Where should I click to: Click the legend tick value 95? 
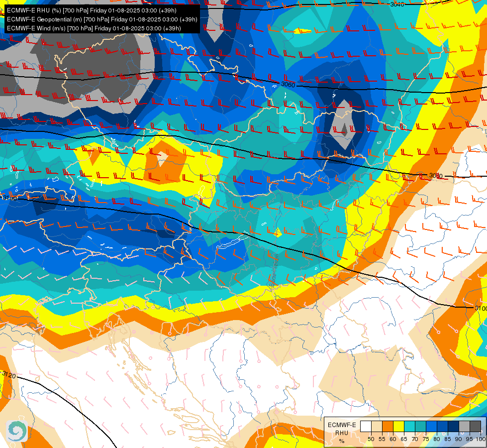(x=469, y=440)
